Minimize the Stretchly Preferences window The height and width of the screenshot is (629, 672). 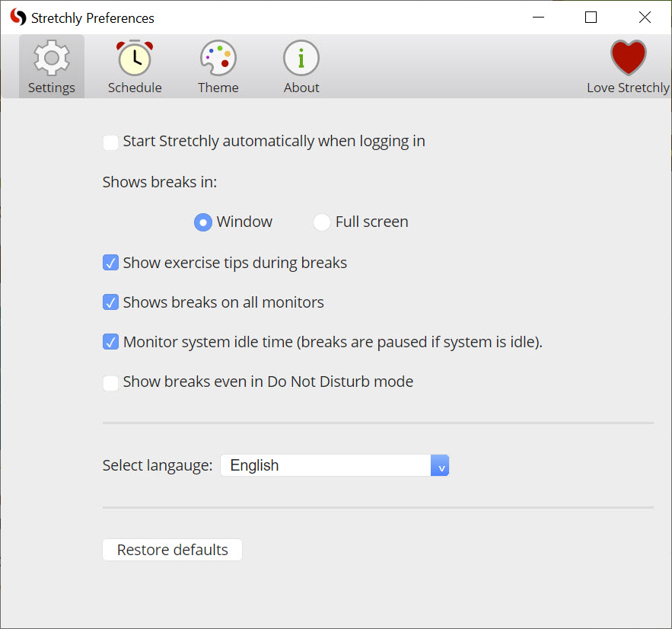coord(538,18)
